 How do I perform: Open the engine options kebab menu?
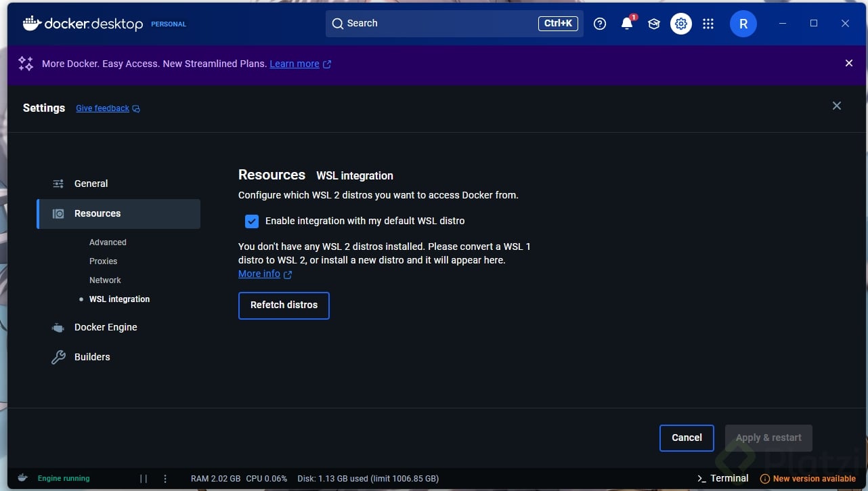pyautogui.click(x=165, y=478)
